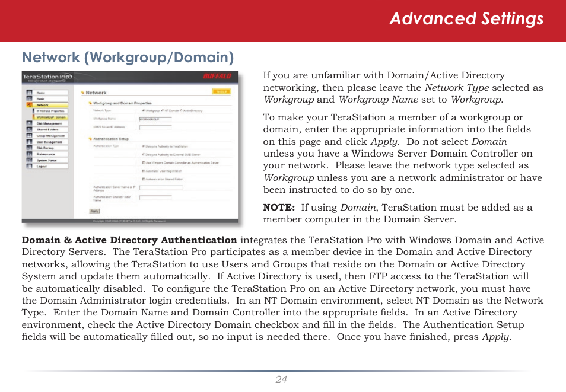The height and width of the screenshot is (392, 566).
Task: Go to User Management menu item
Action: 50,142
